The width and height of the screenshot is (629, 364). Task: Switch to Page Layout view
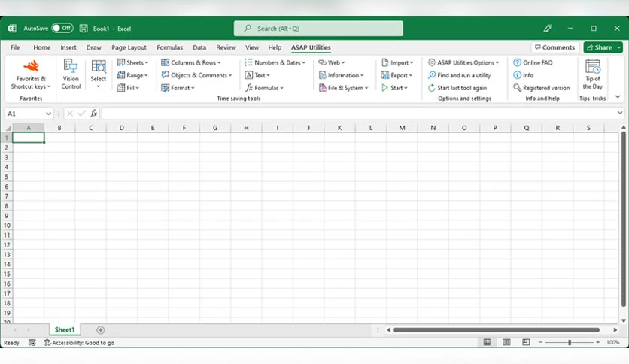tap(506, 342)
